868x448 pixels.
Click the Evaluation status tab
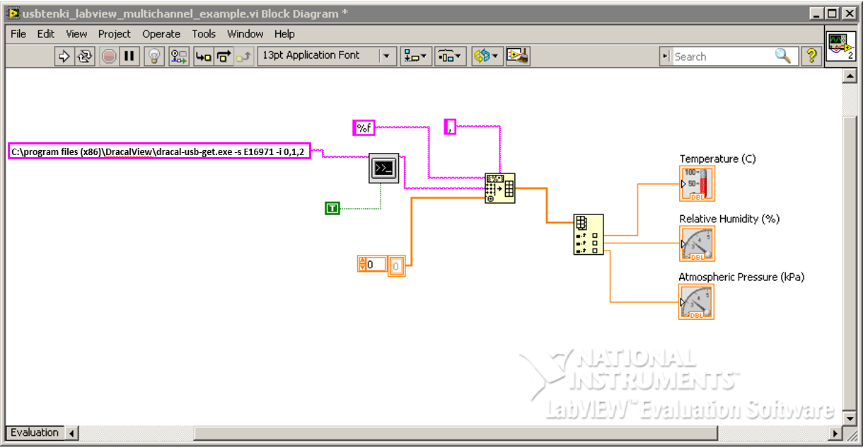pyautogui.click(x=35, y=432)
